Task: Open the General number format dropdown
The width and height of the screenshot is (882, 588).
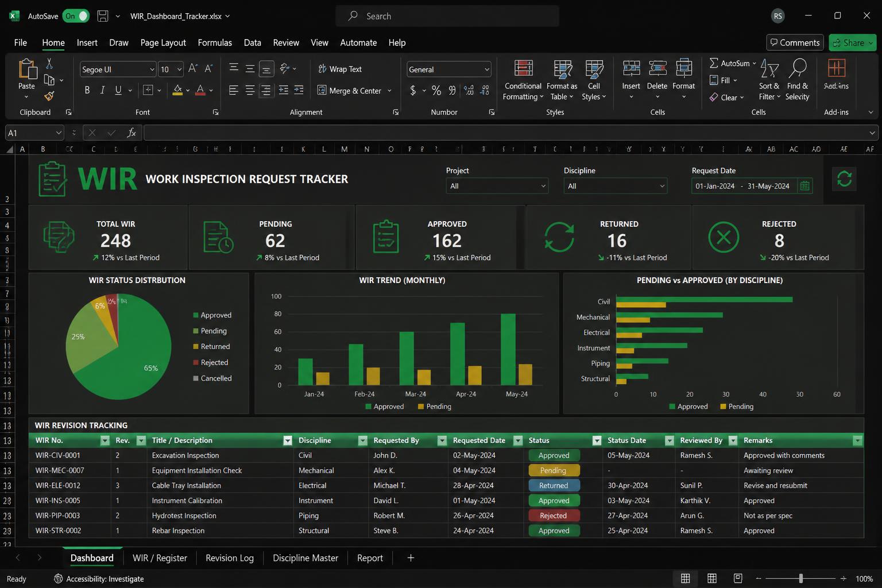Action: pos(487,69)
